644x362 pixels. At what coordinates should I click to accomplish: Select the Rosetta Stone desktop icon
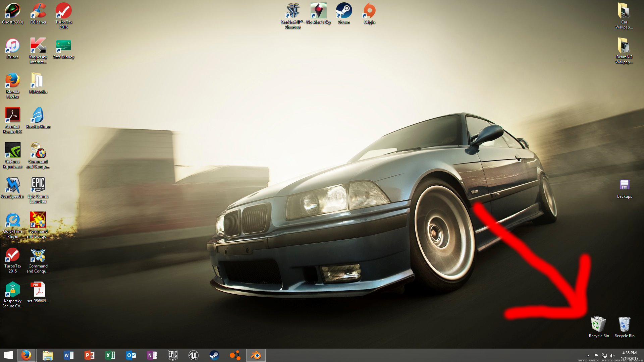pos(38,118)
